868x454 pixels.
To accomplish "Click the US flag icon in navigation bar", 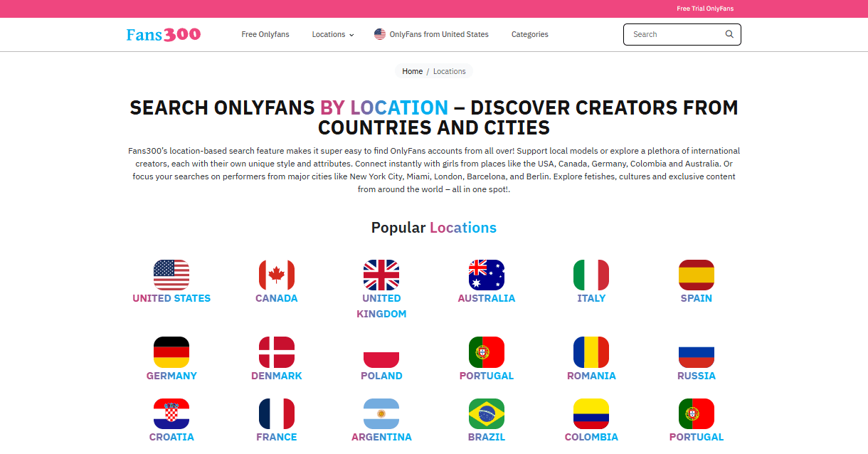I will pos(380,34).
